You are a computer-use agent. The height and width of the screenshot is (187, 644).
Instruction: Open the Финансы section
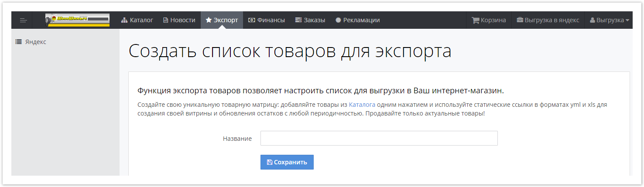click(267, 20)
